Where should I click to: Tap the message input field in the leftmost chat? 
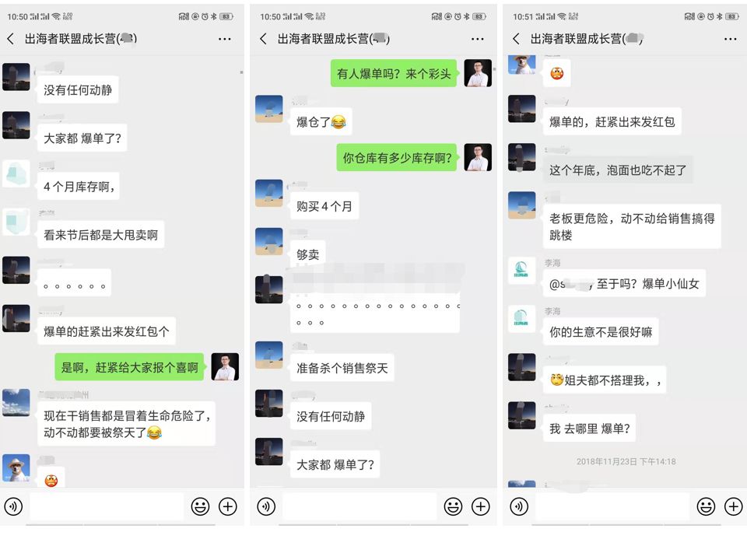click(107, 506)
